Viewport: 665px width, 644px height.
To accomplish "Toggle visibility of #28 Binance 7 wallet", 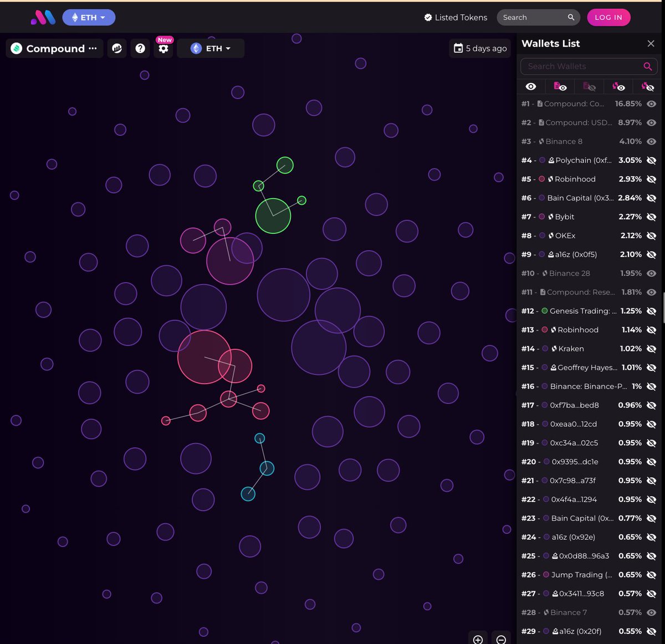I will coord(652,612).
